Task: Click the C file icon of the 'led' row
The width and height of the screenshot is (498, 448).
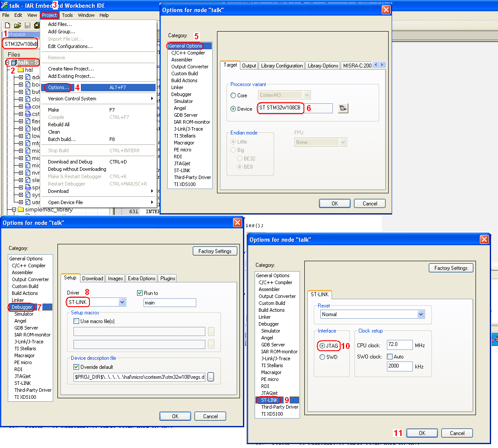Action: 28,129
